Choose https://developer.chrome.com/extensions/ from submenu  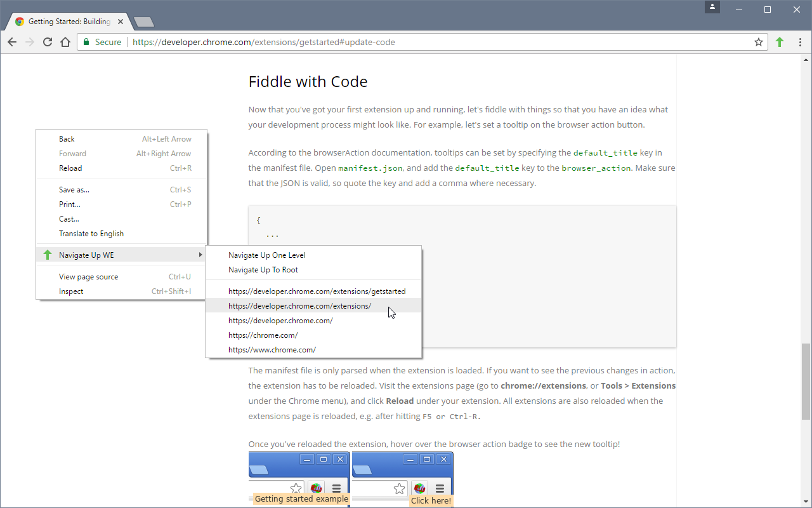[x=299, y=305]
